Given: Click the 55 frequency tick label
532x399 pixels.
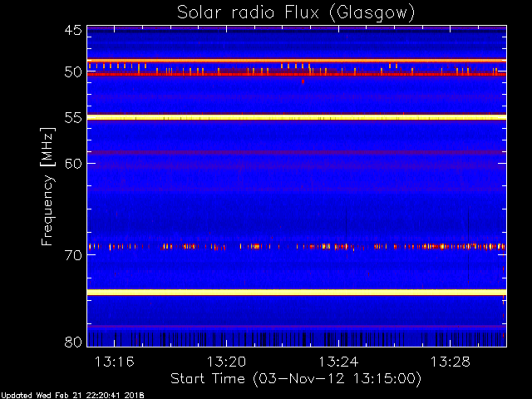Looking at the screenshot, I should click(73, 118).
